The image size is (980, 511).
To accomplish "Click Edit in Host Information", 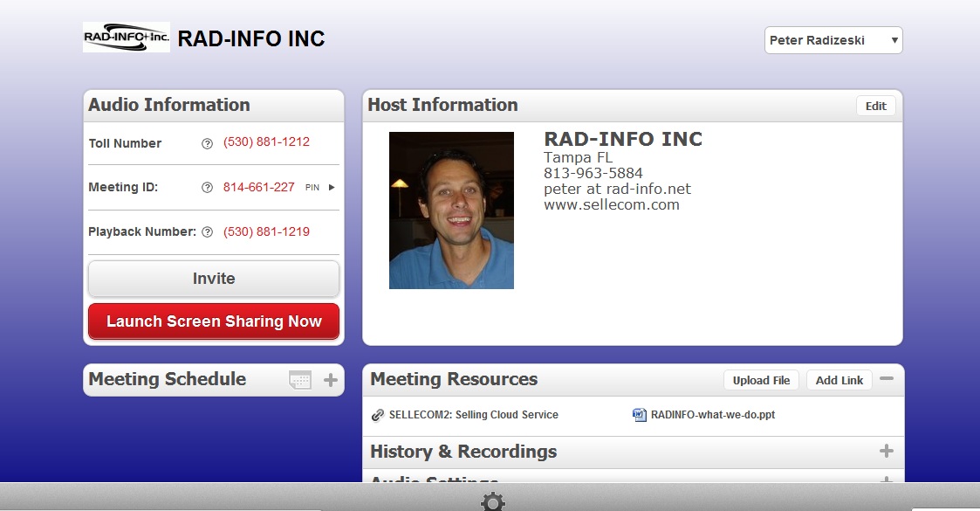I will (875, 106).
